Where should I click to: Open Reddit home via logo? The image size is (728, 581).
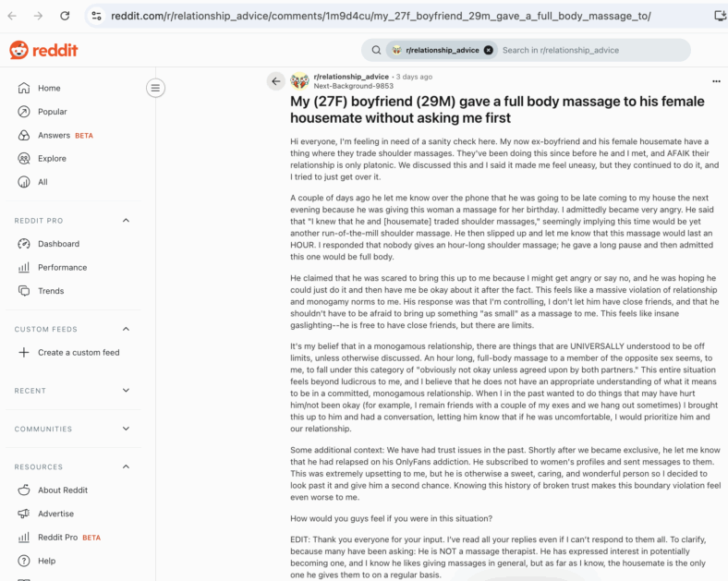point(43,50)
